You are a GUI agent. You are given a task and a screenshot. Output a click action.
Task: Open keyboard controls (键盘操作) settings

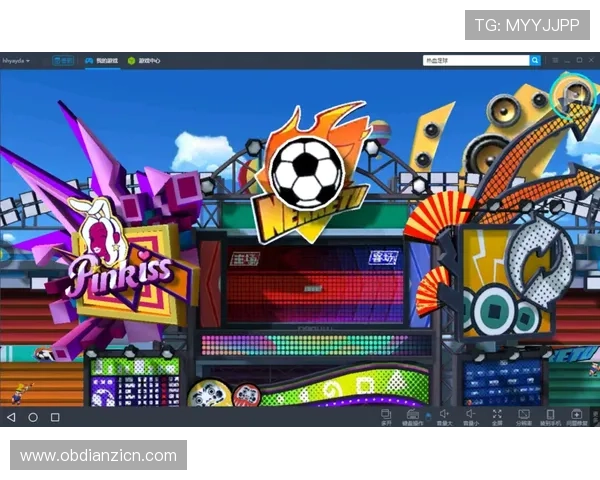pyautogui.click(x=412, y=415)
